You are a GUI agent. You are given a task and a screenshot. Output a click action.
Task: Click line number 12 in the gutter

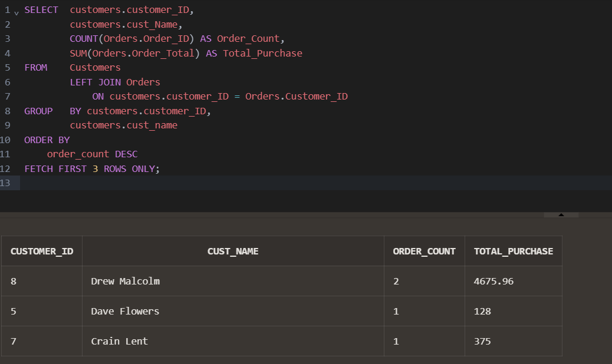point(5,169)
